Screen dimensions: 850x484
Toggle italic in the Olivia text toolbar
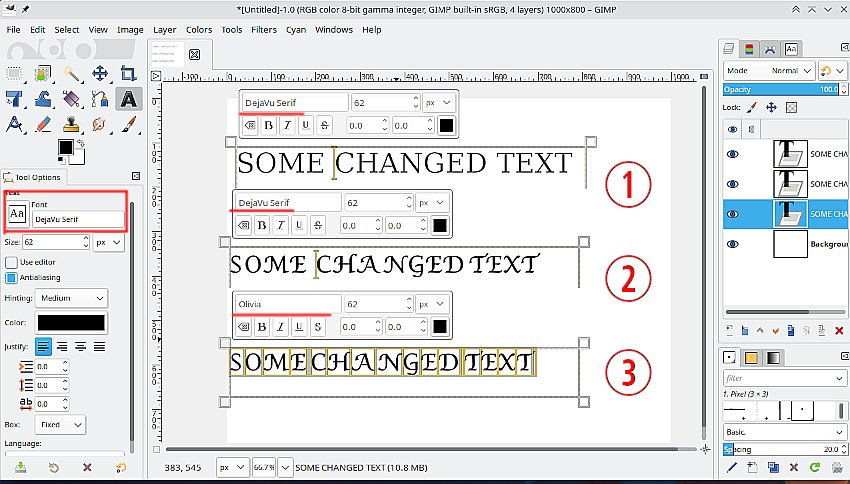281,327
